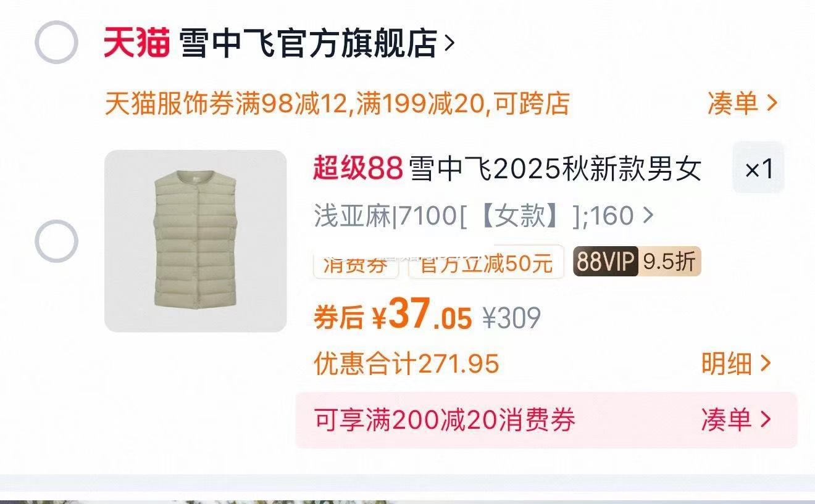Tap 凑单 in the pink 消费券 banner
This screenshot has height=504, width=815.
point(736,419)
